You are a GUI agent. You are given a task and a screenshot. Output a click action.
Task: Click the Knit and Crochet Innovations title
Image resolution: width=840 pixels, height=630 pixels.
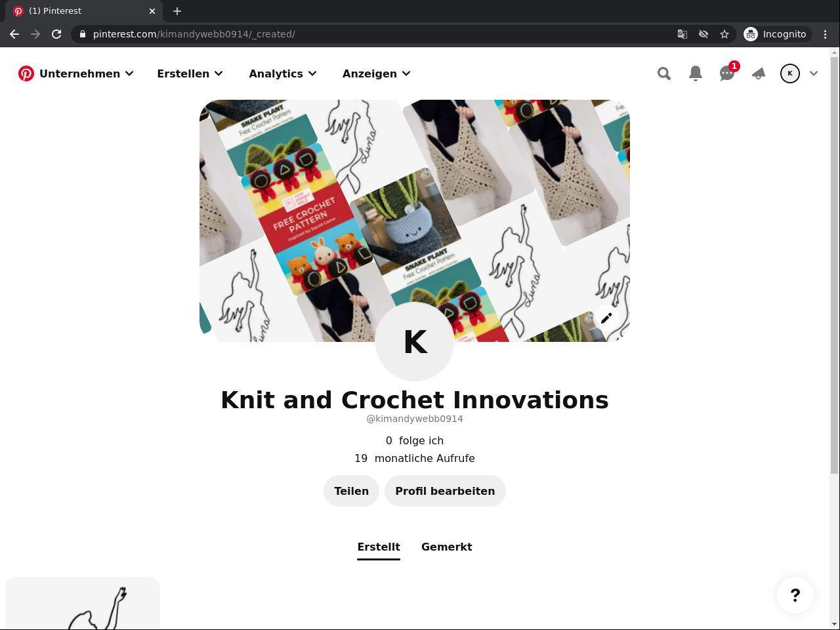coord(415,400)
